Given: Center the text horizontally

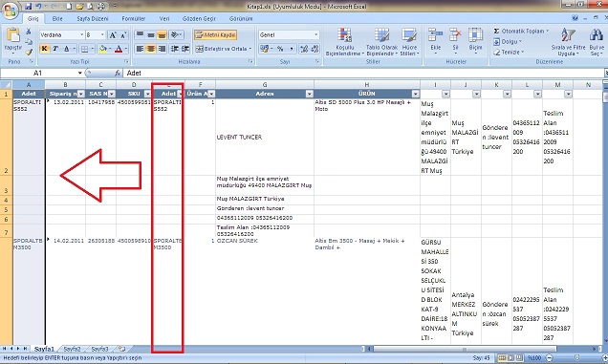Looking at the screenshot, I should [151, 49].
